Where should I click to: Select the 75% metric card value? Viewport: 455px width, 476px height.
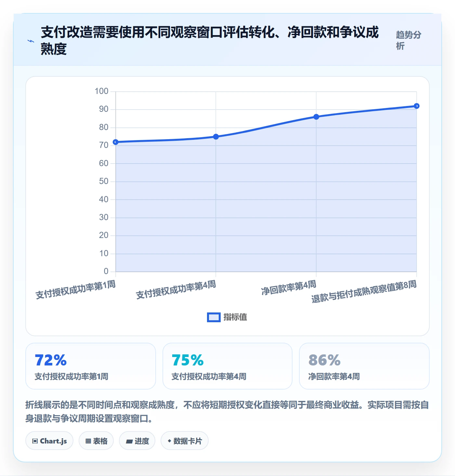tap(188, 360)
